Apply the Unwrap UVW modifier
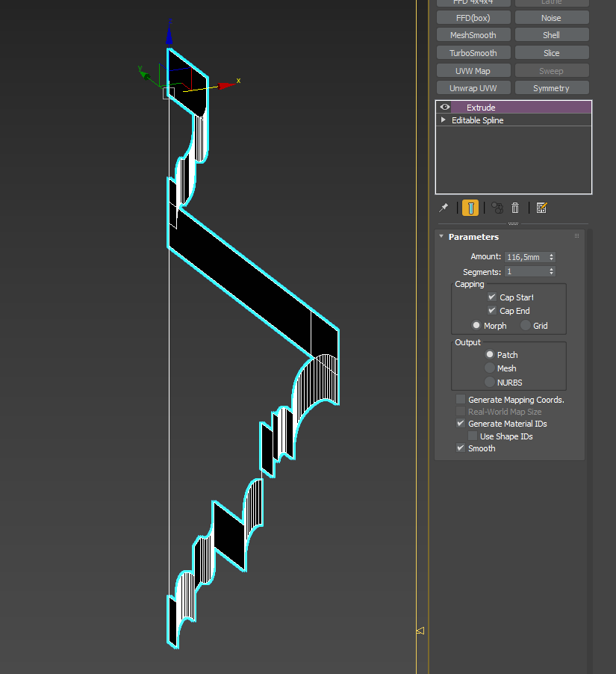Screen dimensions: 616x674 click(473, 88)
